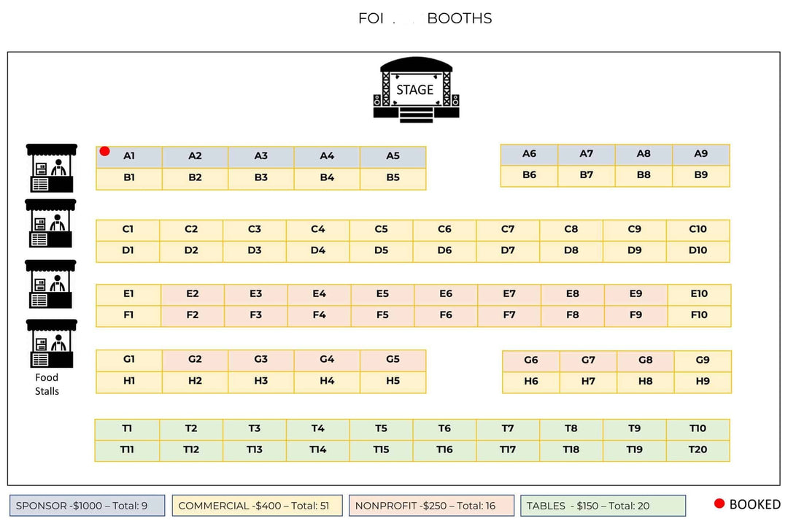Click the BOOKED legend label
Image resolution: width=788 pixels, height=532 pixels.
pos(755,504)
